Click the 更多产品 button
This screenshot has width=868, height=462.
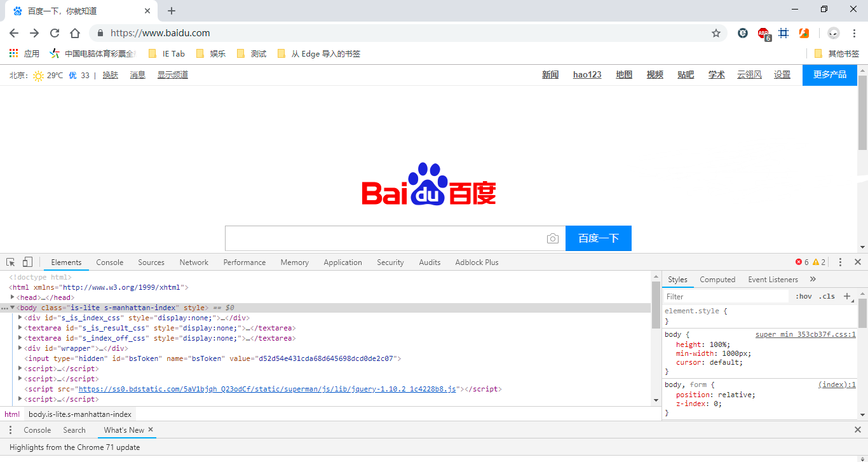(830, 75)
